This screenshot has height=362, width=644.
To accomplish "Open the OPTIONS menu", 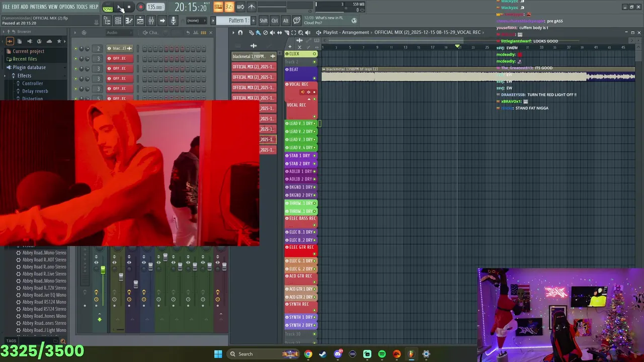I will coord(66,7).
